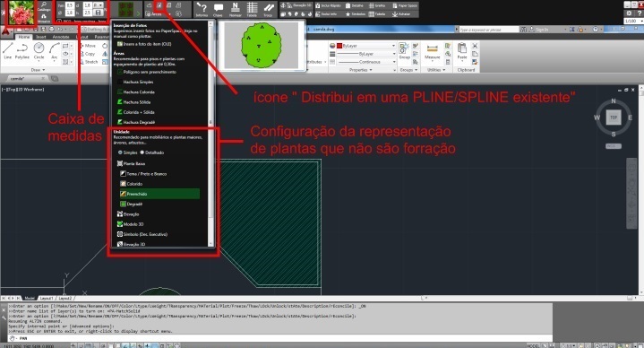This screenshot has width=644, height=348.
Task: Click the Símbolos star button
Action: tap(356, 14)
